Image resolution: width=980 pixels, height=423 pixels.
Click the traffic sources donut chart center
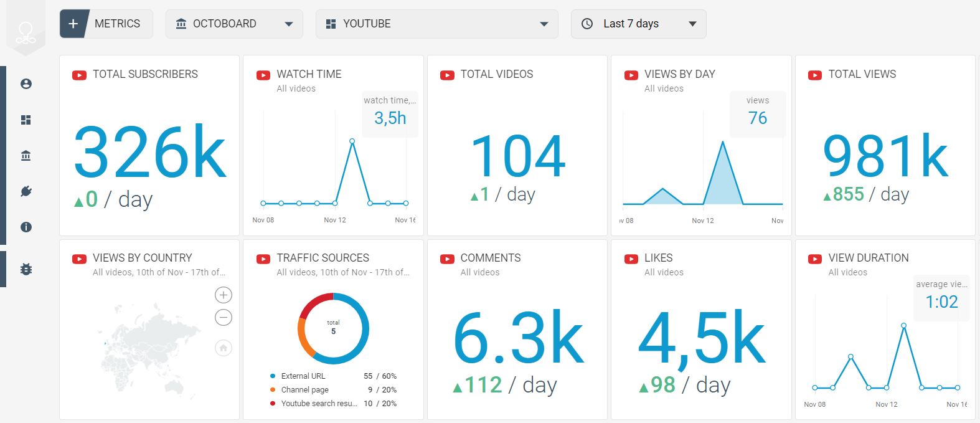pyautogui.click(x=333, y=328)
